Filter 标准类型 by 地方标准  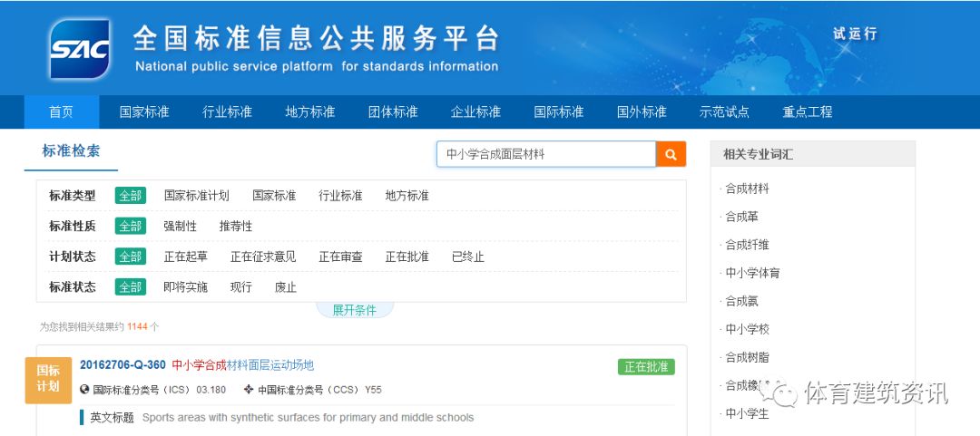pyautogui.click(x=407, y=196)
